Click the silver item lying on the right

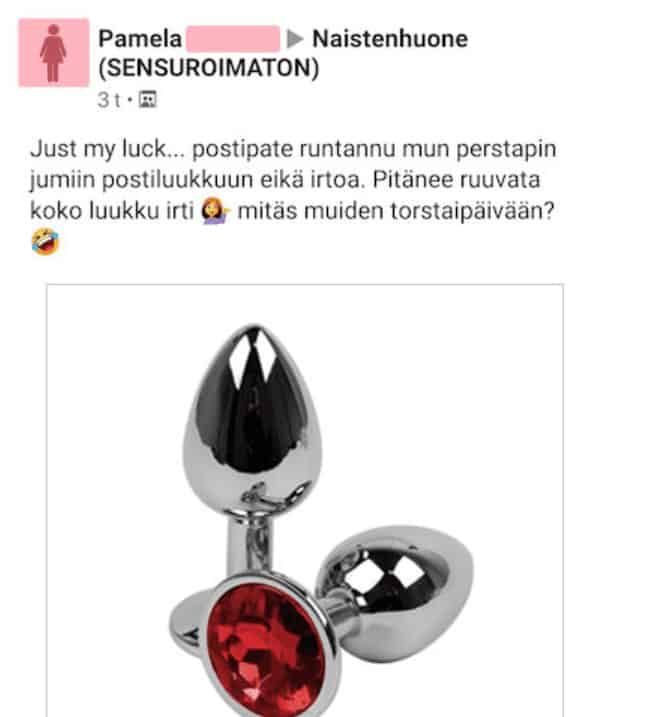[x=395, y=591]
